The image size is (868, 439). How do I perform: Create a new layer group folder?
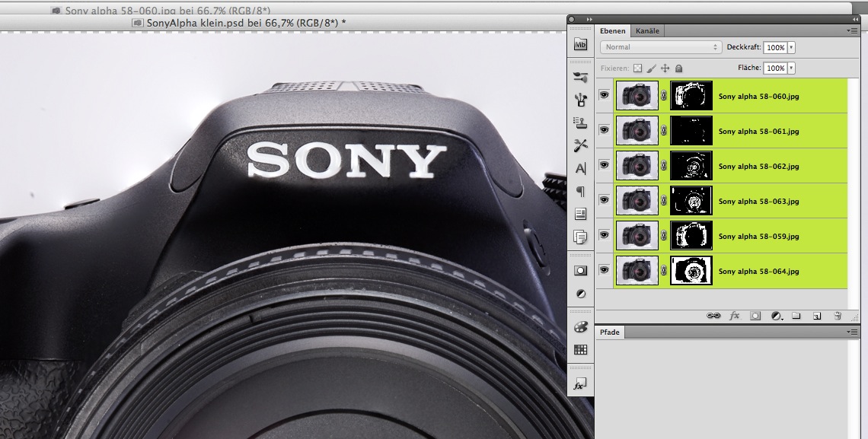pos(796,315)
